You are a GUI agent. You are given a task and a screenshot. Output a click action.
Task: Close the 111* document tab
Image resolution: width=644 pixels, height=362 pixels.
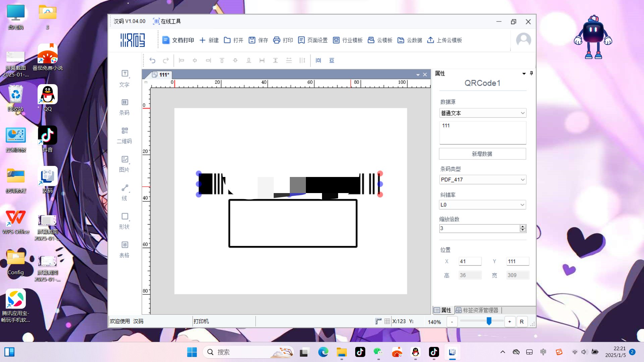(425, 74)
